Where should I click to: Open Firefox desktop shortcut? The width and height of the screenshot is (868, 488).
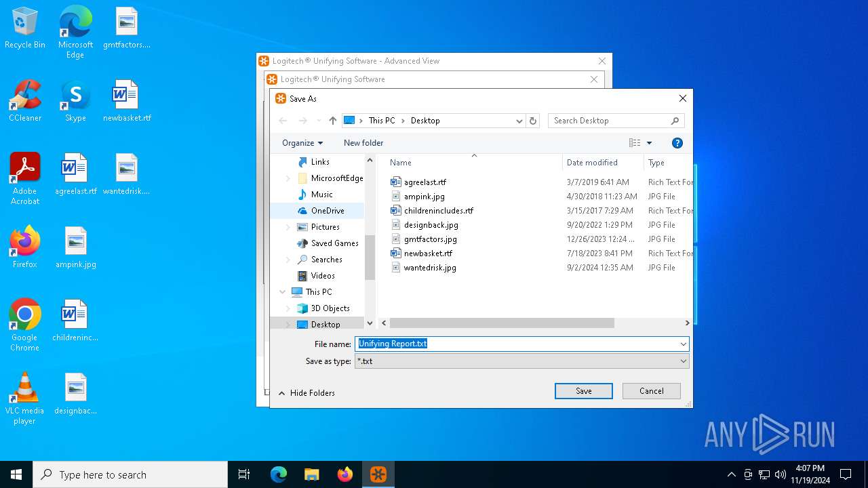point(25,248)
